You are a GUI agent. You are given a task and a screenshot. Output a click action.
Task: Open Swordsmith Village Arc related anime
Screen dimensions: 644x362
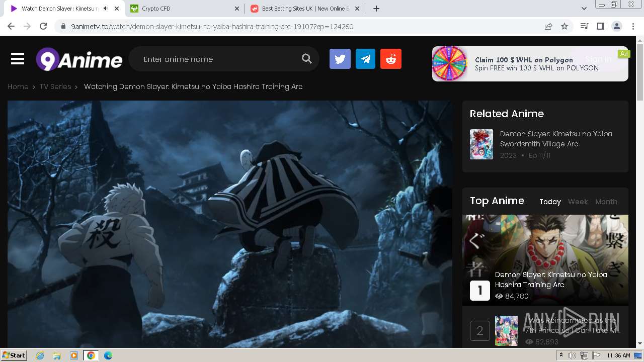coord(556,139)
